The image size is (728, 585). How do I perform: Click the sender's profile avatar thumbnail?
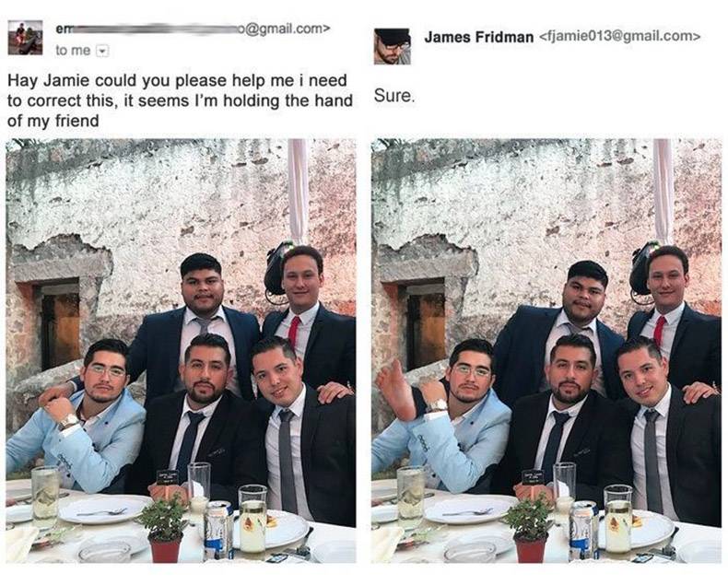point(25,38)
